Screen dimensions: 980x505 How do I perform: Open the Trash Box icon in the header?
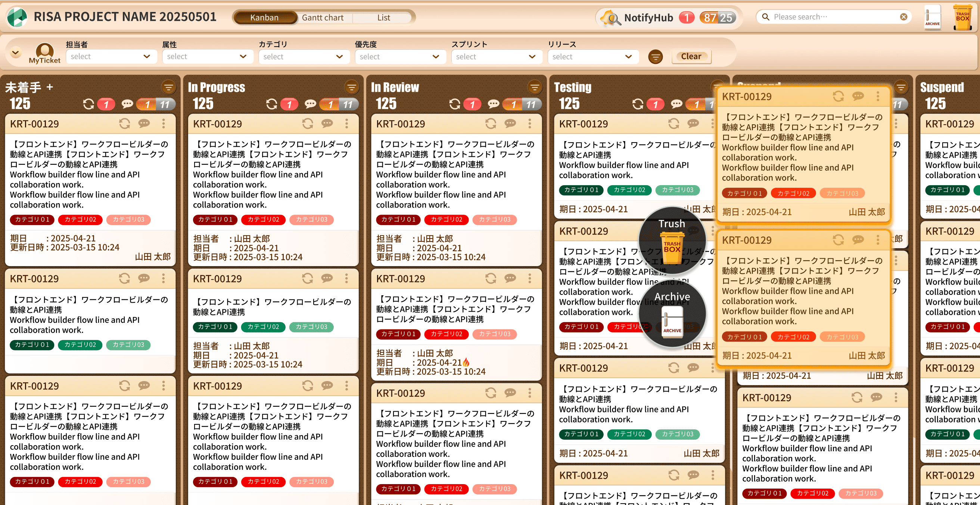(x=962, y=17)
